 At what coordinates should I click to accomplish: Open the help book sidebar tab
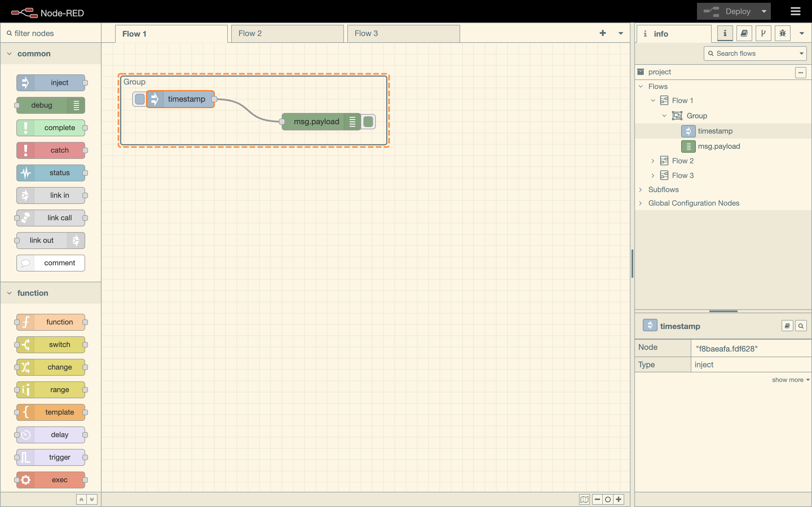click(x=744, y=33)
